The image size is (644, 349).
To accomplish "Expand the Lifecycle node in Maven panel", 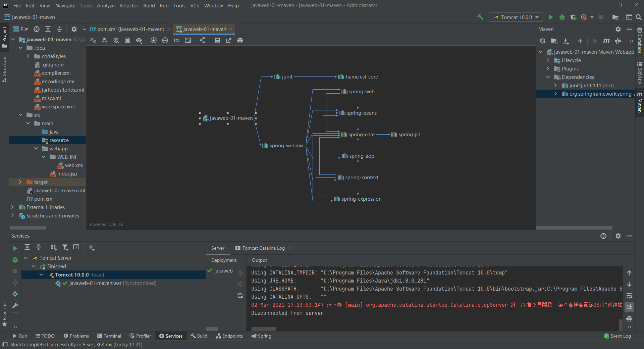I will [x=548, y=60].
